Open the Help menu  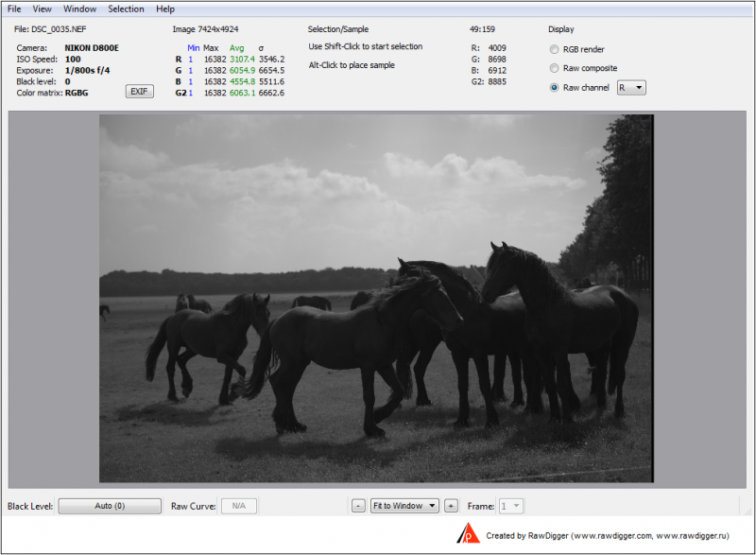[x=164, y=9]
